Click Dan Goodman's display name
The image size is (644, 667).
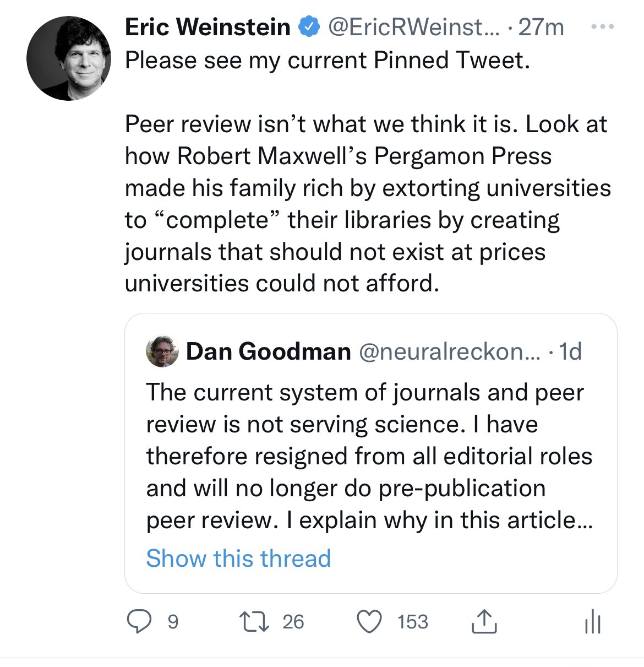click(269, 351)
